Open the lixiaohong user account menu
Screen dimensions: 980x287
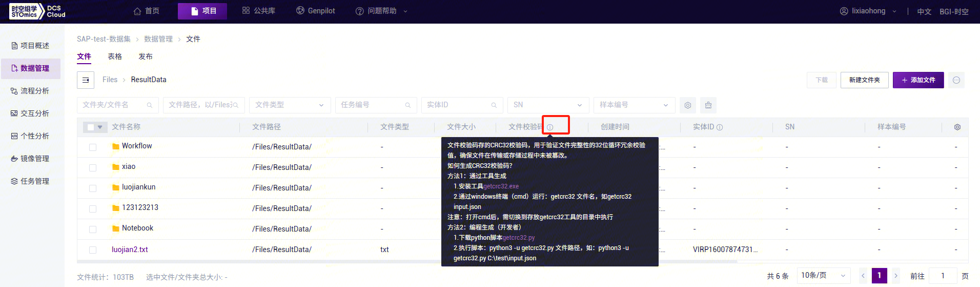[x=868, y=11]
